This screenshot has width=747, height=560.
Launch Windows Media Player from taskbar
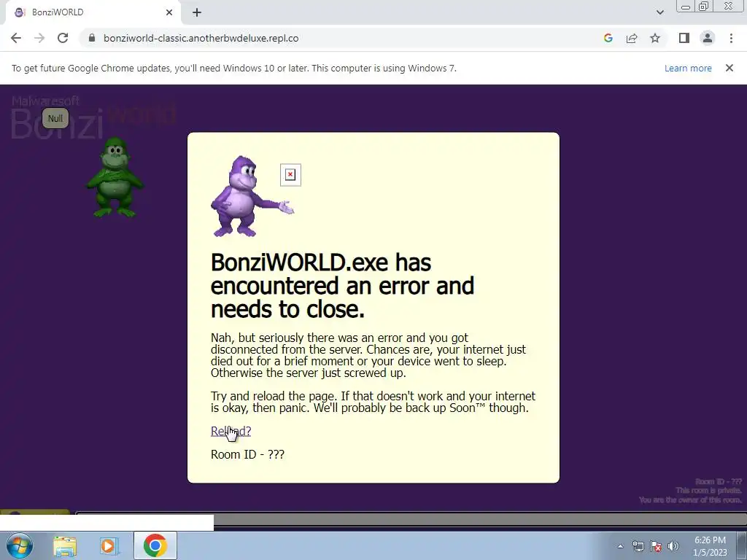tap(109, 545)
